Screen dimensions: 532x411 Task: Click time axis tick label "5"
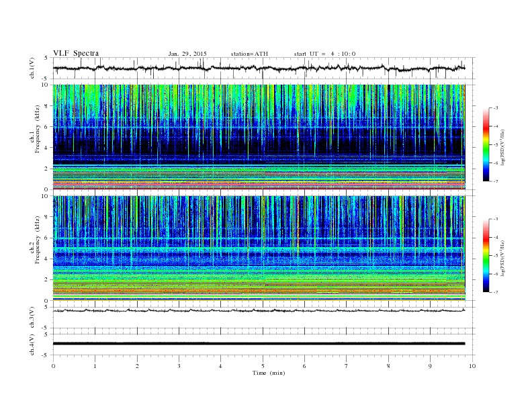(x=263, y=366)
